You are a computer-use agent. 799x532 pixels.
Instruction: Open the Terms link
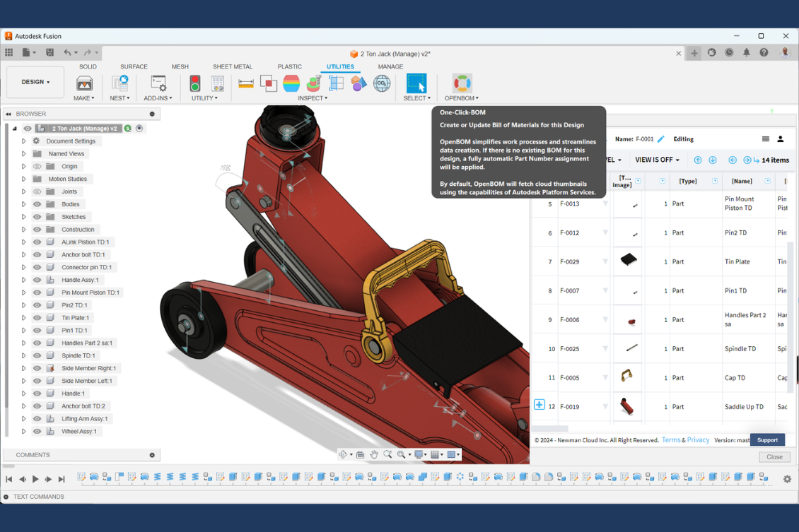(x=671, y=440)
